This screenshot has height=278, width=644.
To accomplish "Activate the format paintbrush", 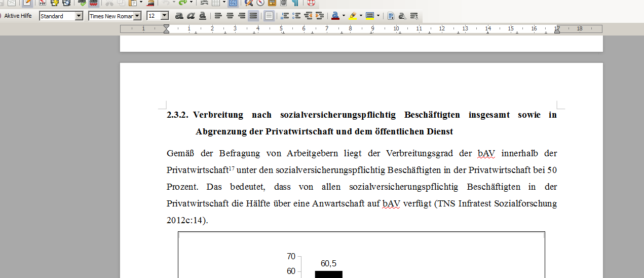I will pos(150,3).
